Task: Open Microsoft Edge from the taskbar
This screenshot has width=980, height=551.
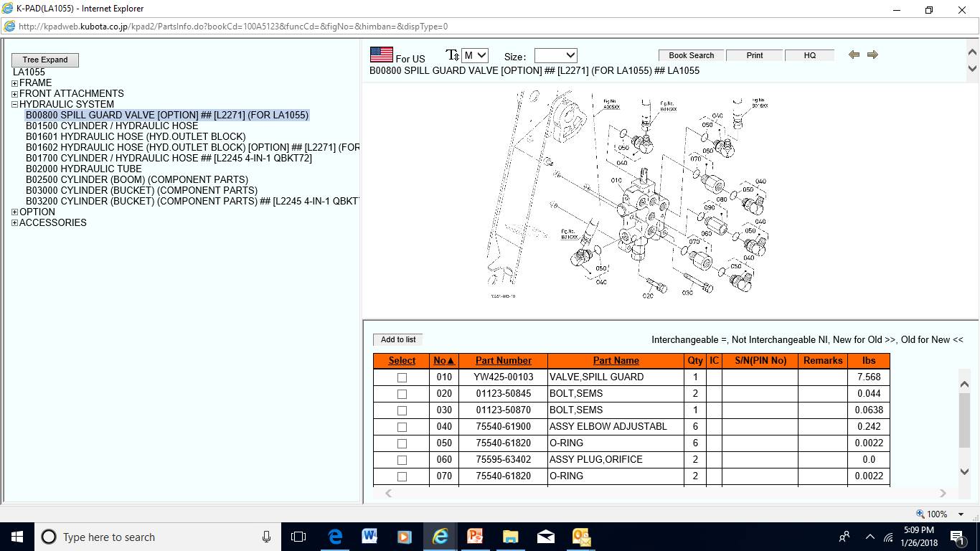Action: pyautogui.click(x=335, y=537)
